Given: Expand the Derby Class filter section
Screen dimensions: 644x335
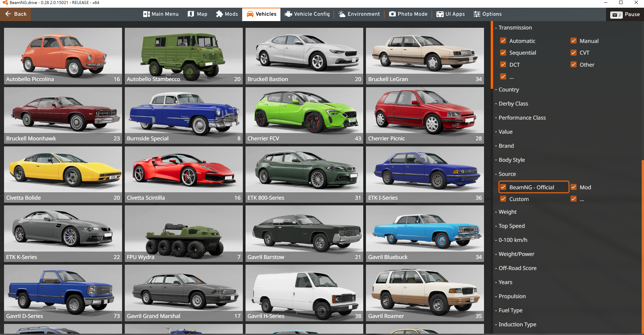Looking at the screenshot, I should [513, 104].
